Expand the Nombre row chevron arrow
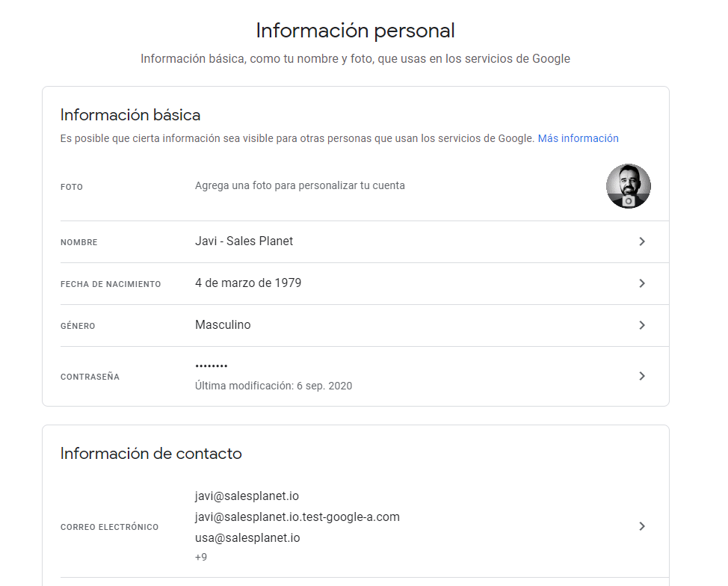The width and height of the screenshot is (728, 586). coord(642,241)
